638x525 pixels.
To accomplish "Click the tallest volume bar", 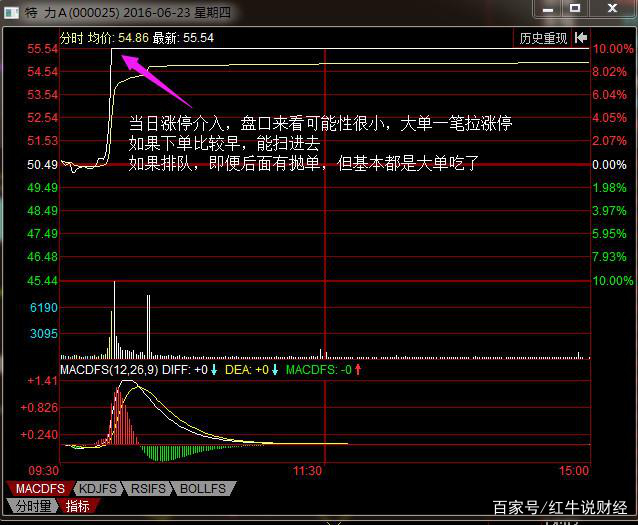I will (x=114, y=319).
